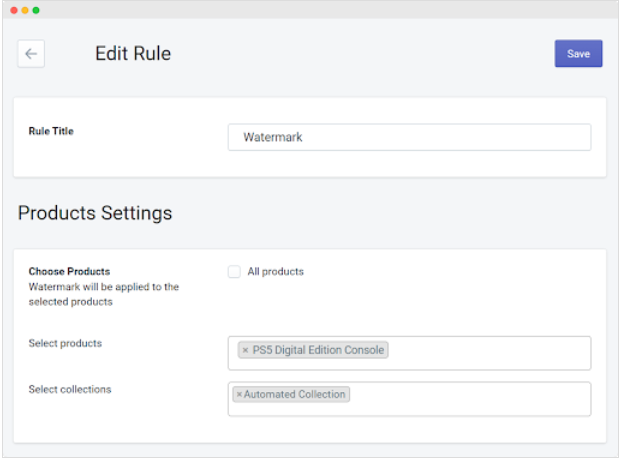Viewport: 620px width, 459px height.
Task: Select the PS5 Digital Edition Console chip text
Action: coord(318,350)
